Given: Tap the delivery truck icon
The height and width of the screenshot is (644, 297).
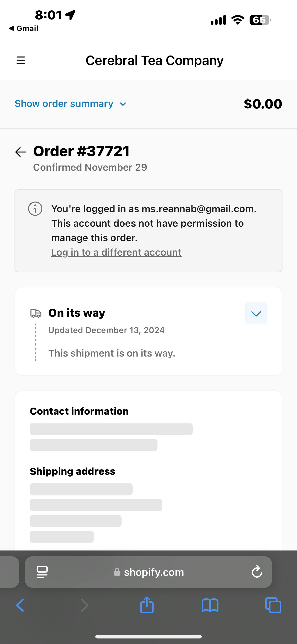Looking at the screenshot, I should [36, 313].
